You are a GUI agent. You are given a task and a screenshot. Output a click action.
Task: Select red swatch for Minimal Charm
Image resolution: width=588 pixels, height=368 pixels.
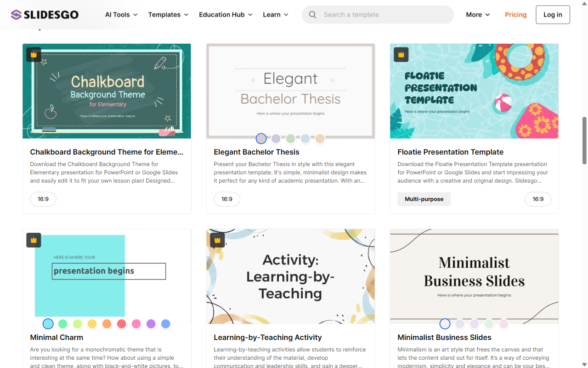(x=121, y=324)
